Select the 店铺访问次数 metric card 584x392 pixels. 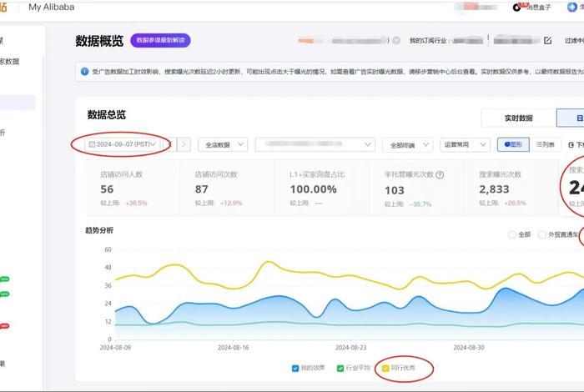228,188
